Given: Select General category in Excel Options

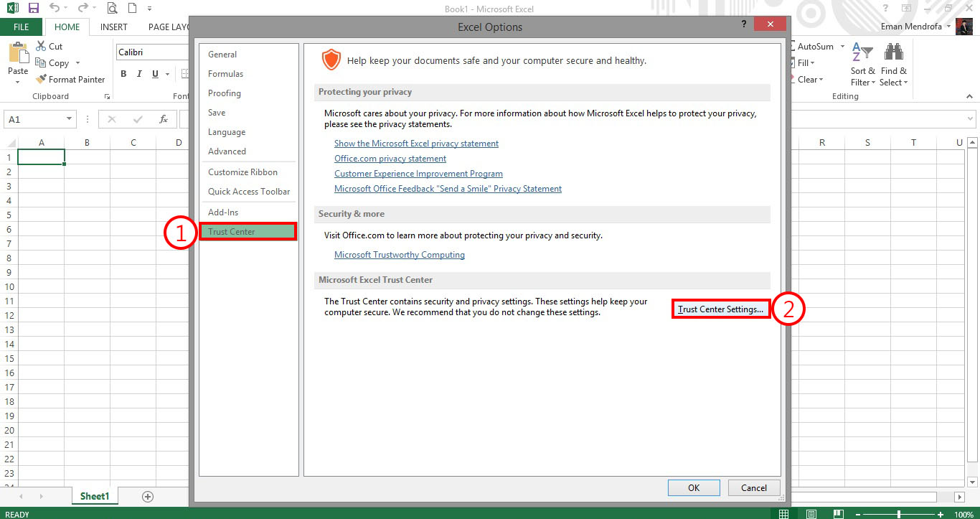Looking at the screenshot, I should click(248, 55).
